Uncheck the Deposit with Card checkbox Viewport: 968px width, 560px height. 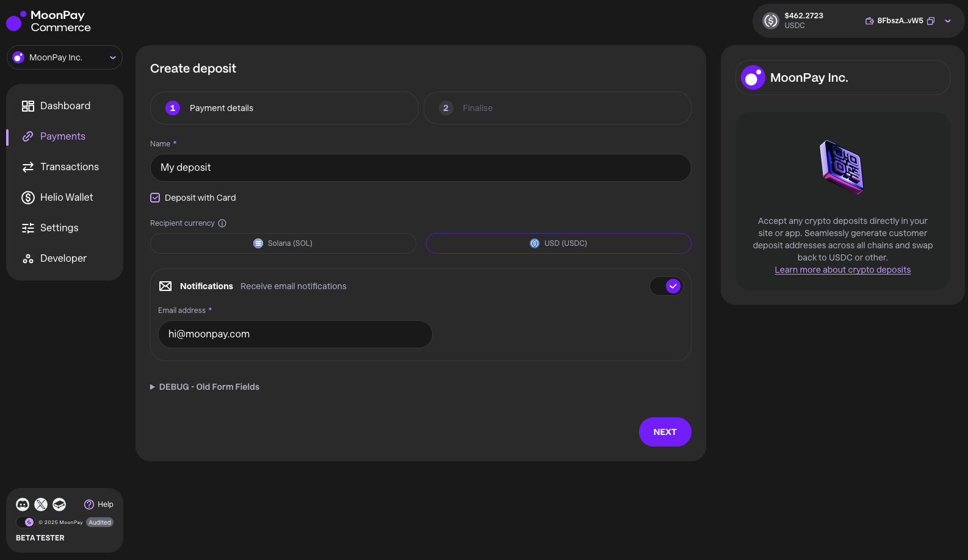click(x=155, y=198)
